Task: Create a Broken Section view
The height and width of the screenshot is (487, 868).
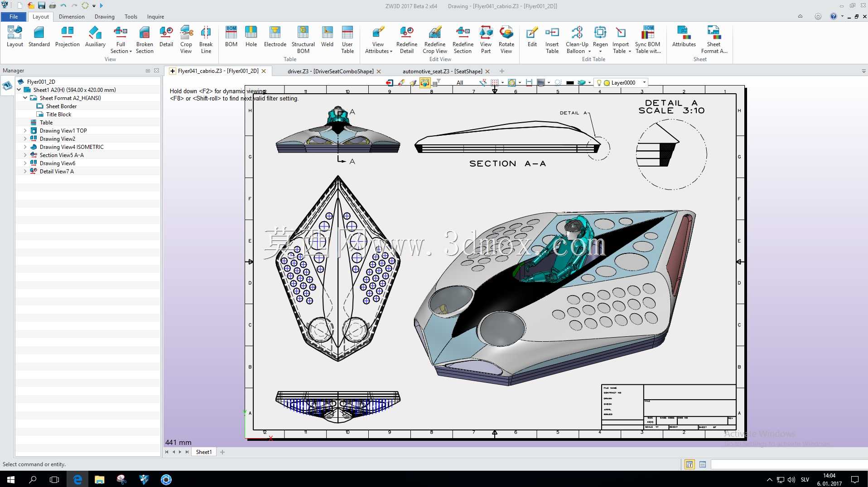Action: pyautogui.click(x=145, y=40)
